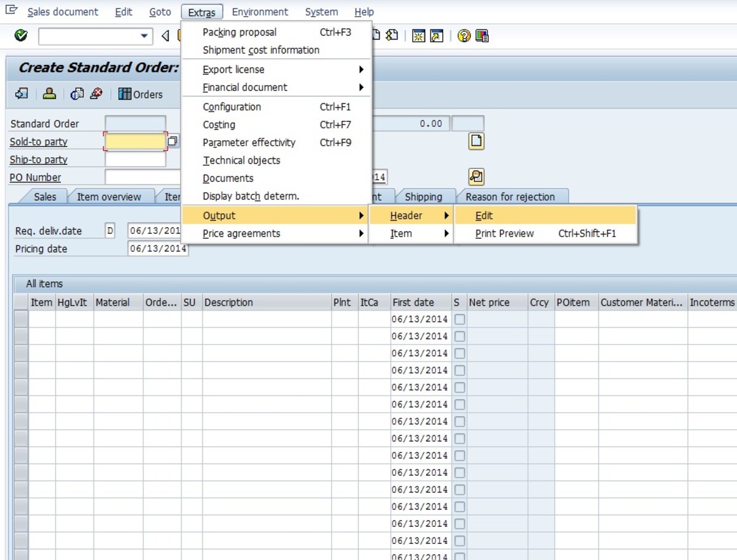Image resolution: width=737 pixels, height=560 pixels.
Task: Expand the Header submenu under Output
Action: point(405,216)
